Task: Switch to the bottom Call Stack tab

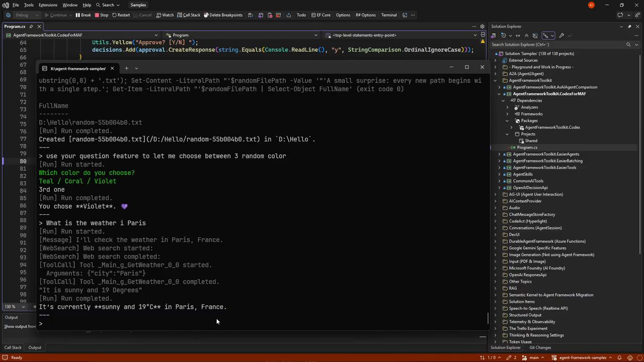Action: click(x=13, y=347)
